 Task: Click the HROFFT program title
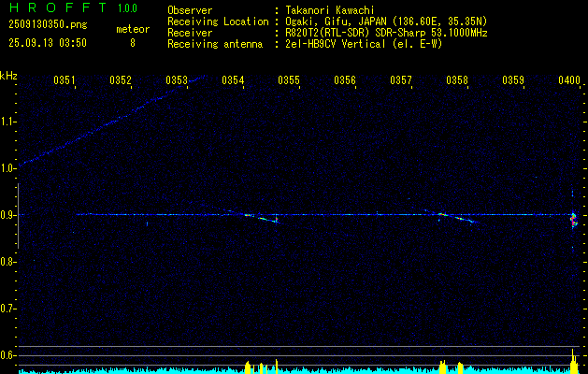pyautogui.click(x=58, y=7)
